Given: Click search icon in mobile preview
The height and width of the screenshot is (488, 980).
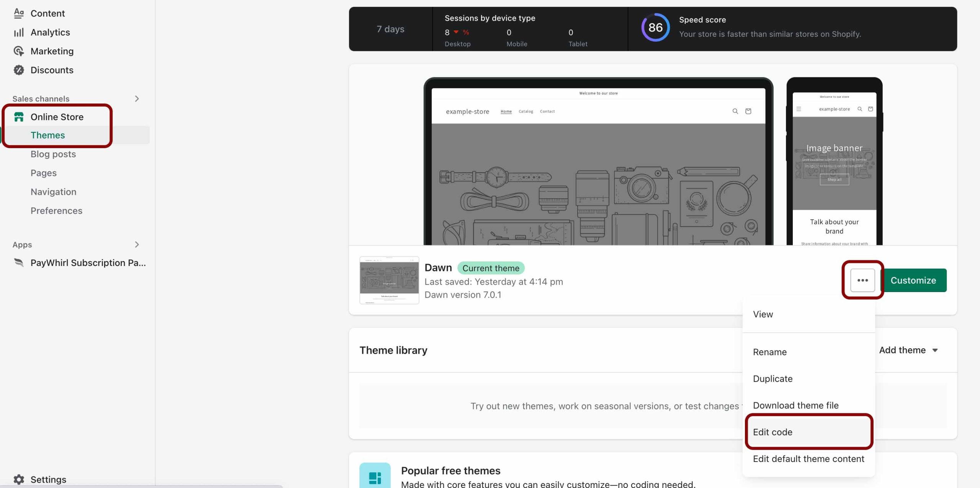Looking at the screenshot, I should pyautogui.click(x=860, y=109).
